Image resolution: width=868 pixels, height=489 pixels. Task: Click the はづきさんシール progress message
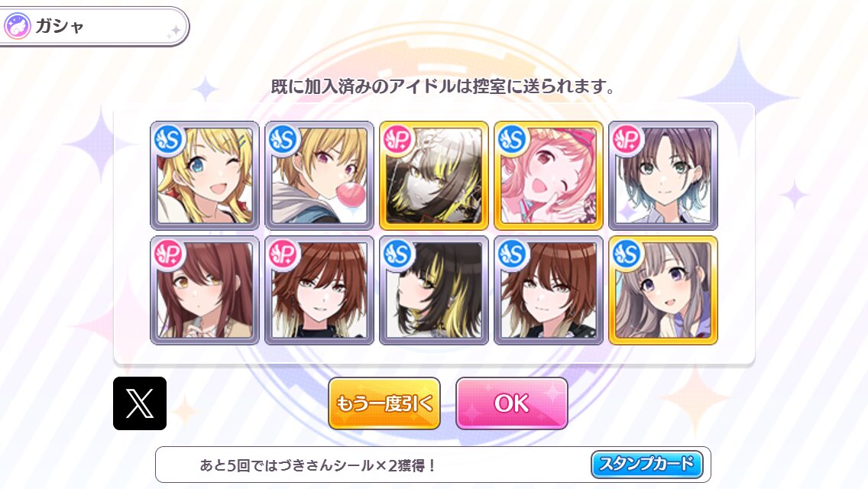(319, 465)
